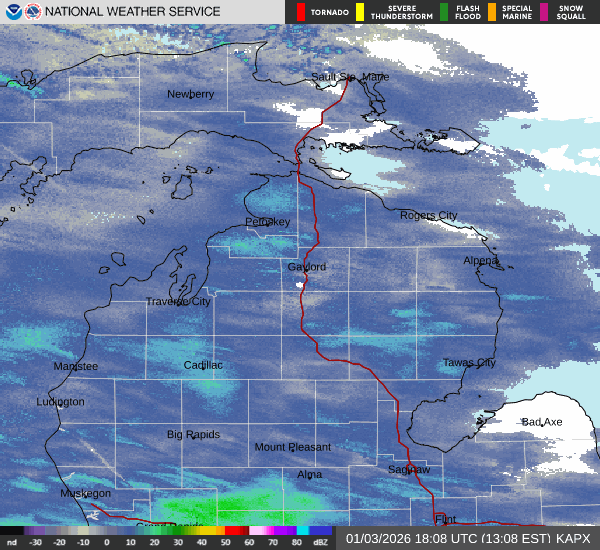The image size is (600, 550).
Task: Click the NOAA logo icon
Action: click(x=12, y=12)
